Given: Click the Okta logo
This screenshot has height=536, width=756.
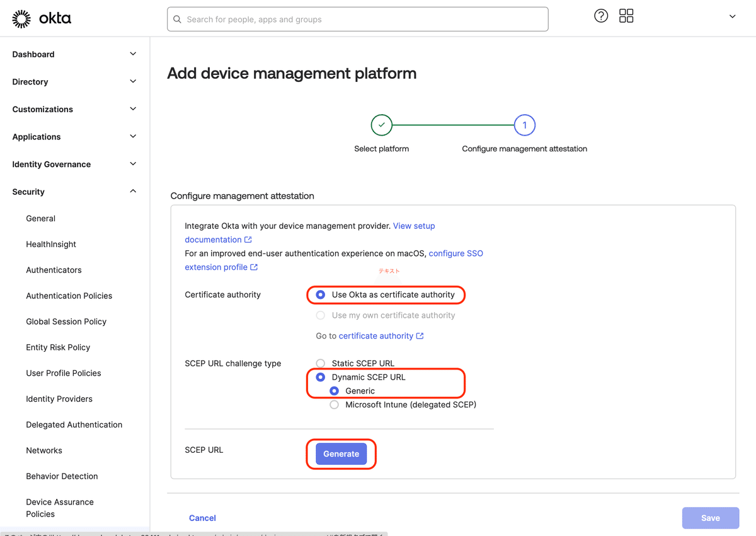Looking at the screenshot, I should pos(42,18).
